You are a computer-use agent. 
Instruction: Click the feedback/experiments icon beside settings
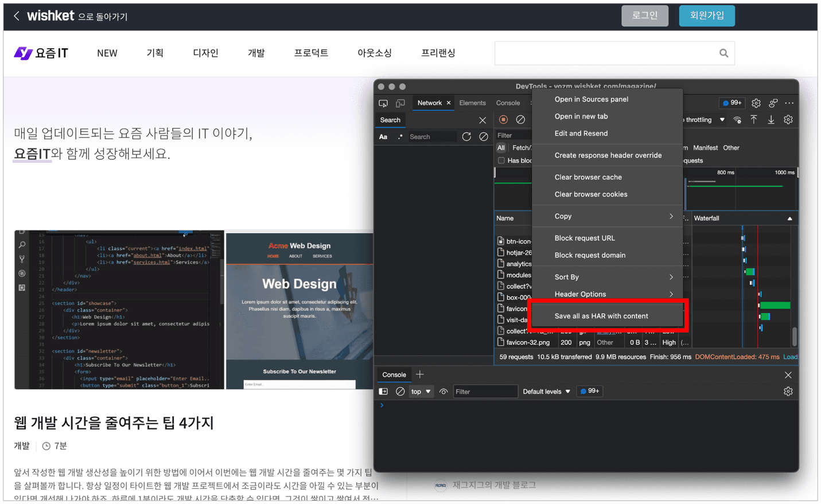tap(773, 103)
